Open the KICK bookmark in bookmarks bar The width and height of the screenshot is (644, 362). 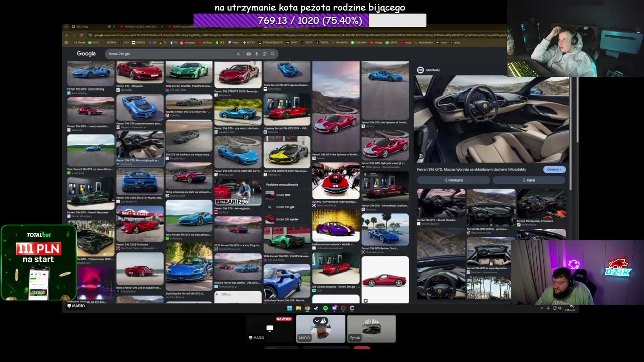221,43
